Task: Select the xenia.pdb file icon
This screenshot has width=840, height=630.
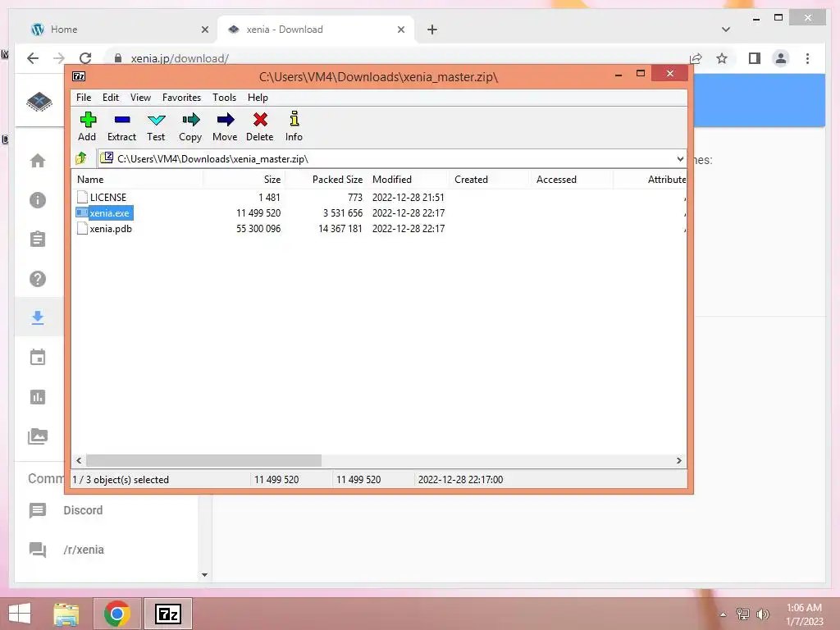Action: point(82,229)
